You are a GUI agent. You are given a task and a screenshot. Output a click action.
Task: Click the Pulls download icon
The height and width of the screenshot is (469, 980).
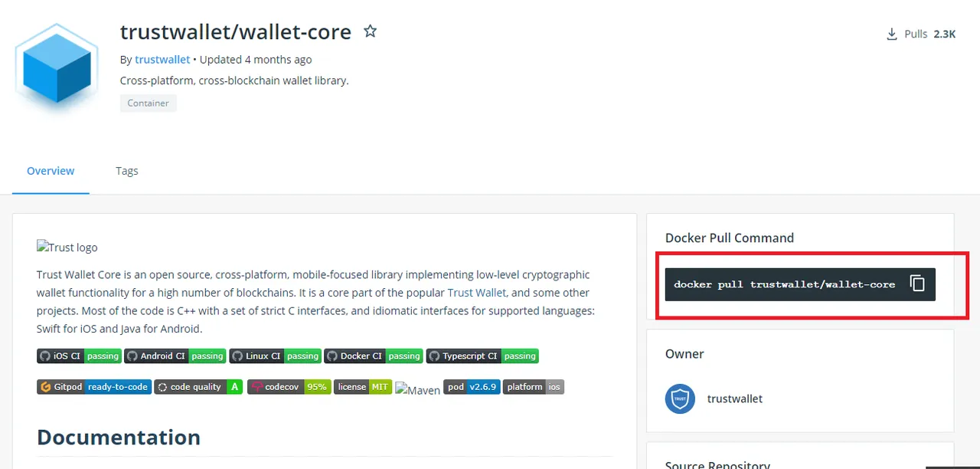[891, 34]
